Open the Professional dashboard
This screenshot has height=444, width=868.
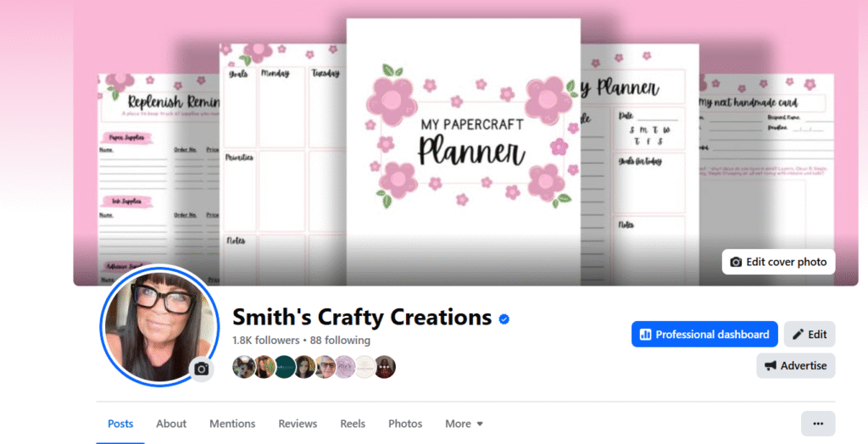[704, 335]
